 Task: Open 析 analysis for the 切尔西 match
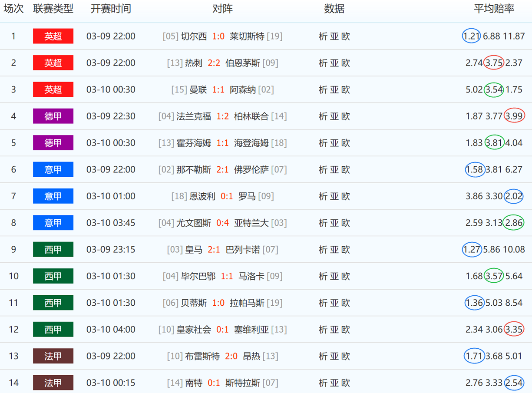pyautogui.click(x=323, y=36)
